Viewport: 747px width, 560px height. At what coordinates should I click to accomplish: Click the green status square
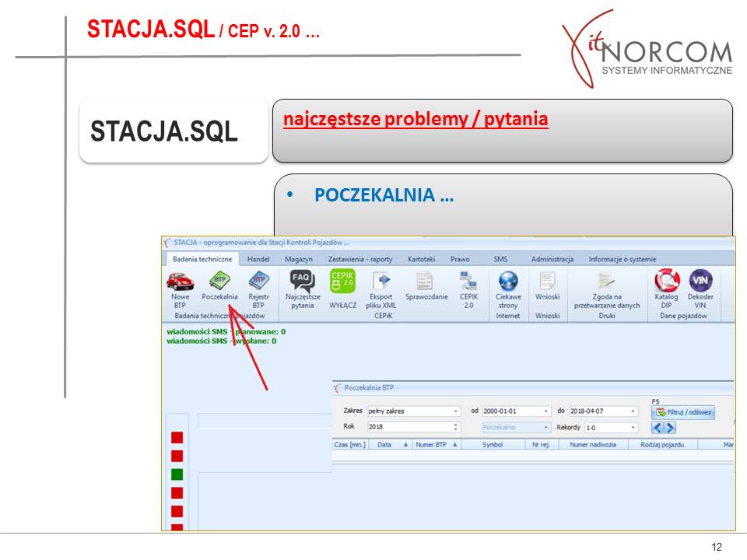177,474
